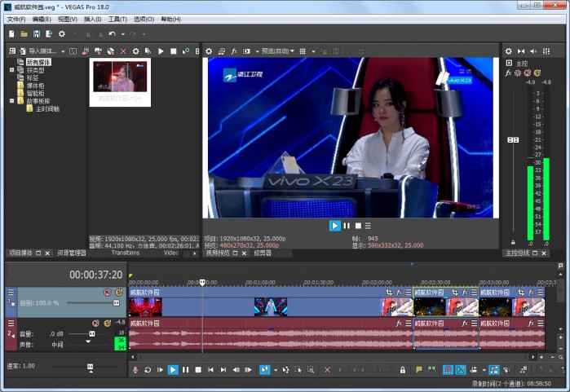Open a project using the folder icon

pos(24,34)
